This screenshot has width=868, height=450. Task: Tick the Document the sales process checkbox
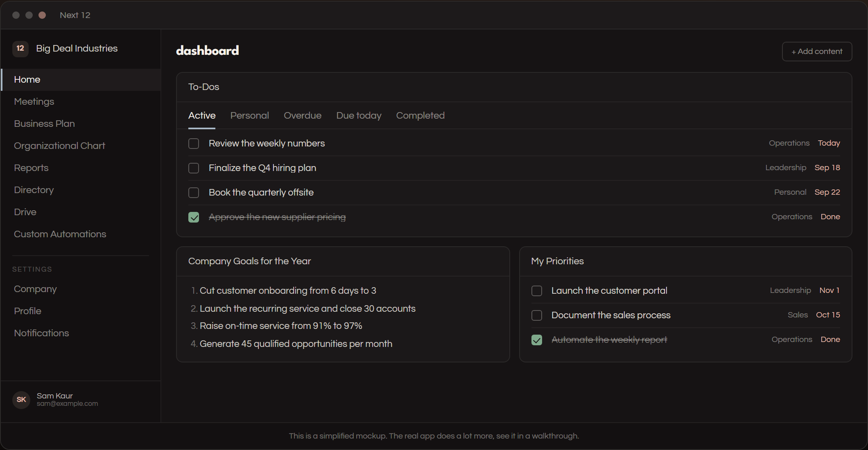pos(537,315)
